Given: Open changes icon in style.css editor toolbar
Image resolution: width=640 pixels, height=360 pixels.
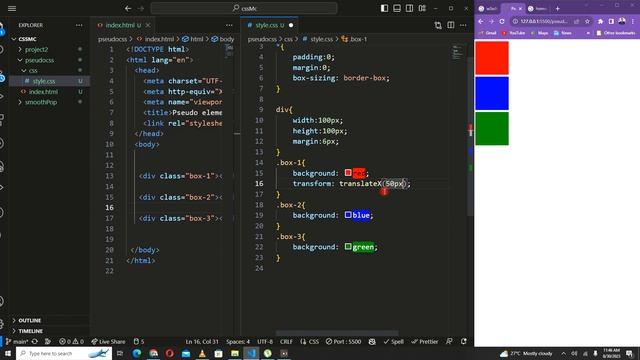Looking at the screenshot, I should pos(438,25).
